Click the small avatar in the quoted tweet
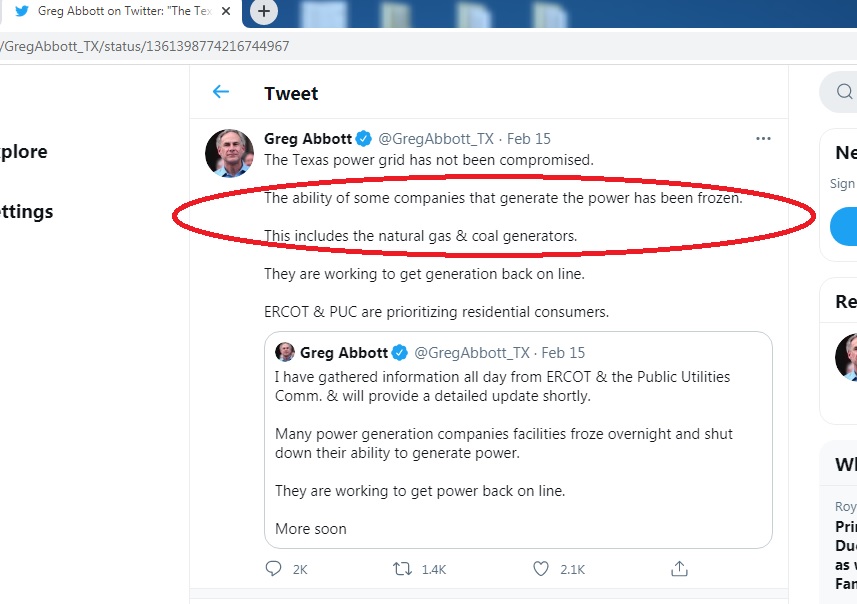The width and height of the screenshot is (857, 604). pyautogui.click(x=285, y=353)
